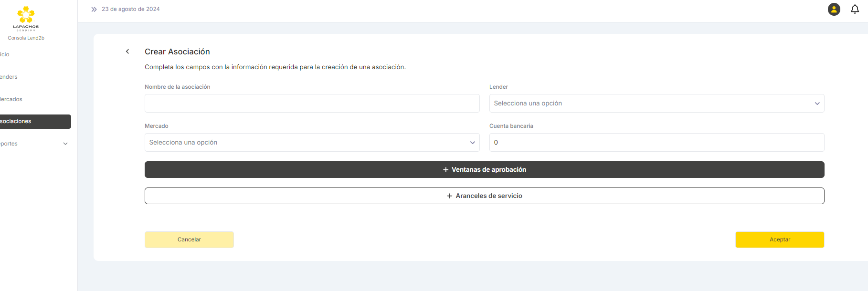This screenshot has height=291, width=868.
Task: Expand the Reportes sidebar menu chevron
Action: point(65,144)
